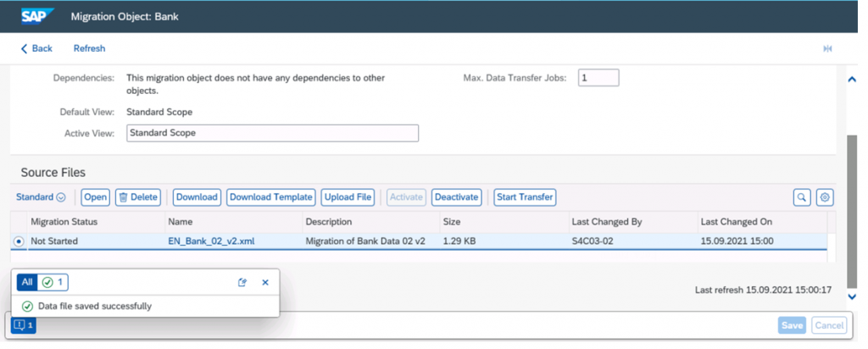The height and width of the screenshot is (349, 868).
Task: Select the EN_Bank_02_v2.xml row radio button
Action: 19,241
